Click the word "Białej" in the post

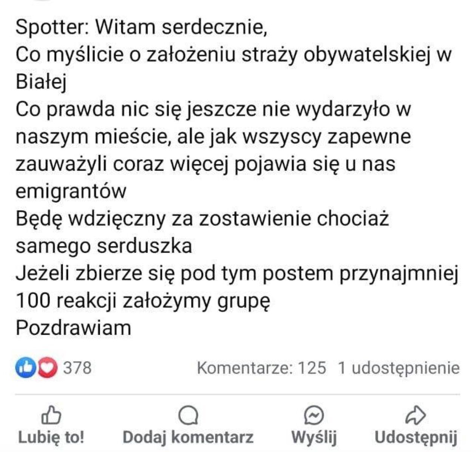pyautogui.click(x=41, y=82)
